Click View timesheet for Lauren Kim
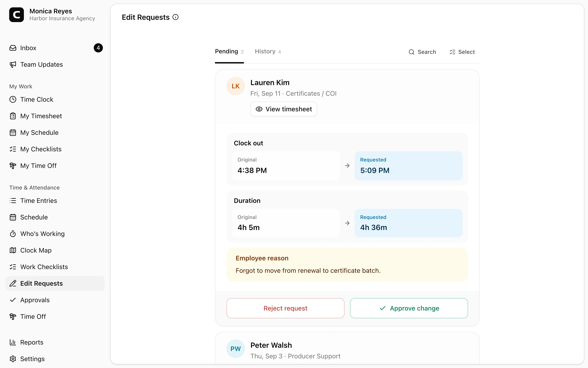Screen dimensions: 588x368 284,109
